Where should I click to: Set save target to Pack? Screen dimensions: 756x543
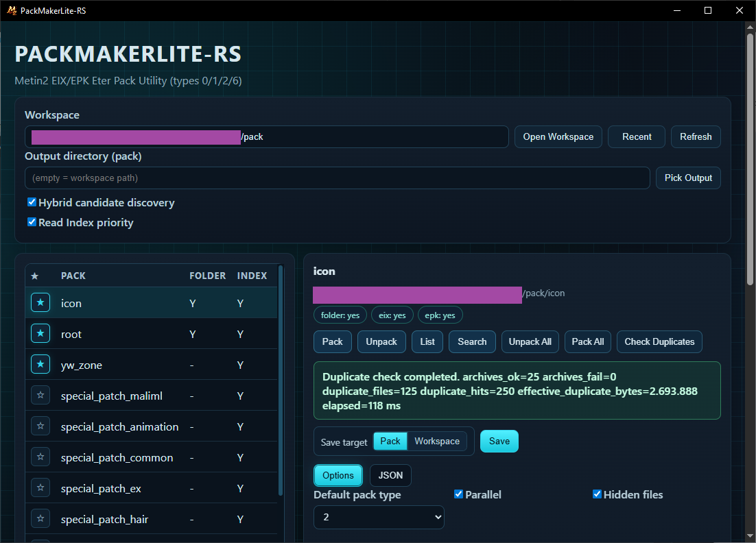click(x=390, y=442)
